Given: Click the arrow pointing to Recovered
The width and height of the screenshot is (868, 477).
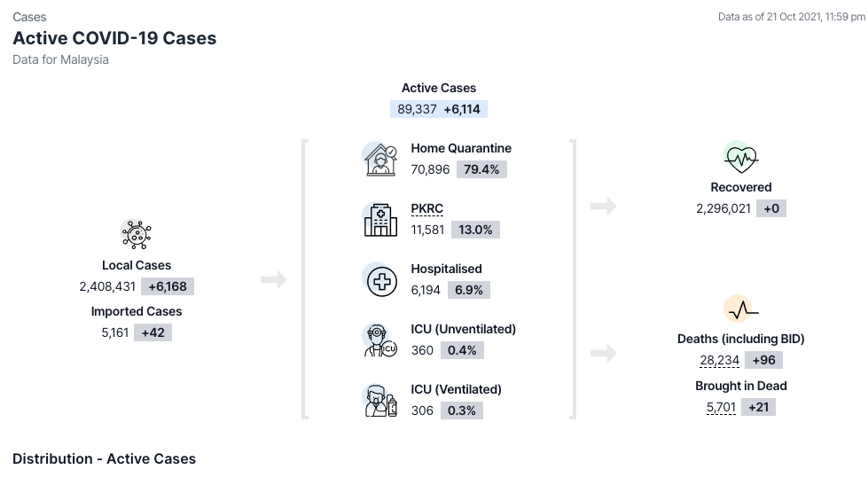Looking at the screenshot, I should pyautogui.click(x=603, y=207).
